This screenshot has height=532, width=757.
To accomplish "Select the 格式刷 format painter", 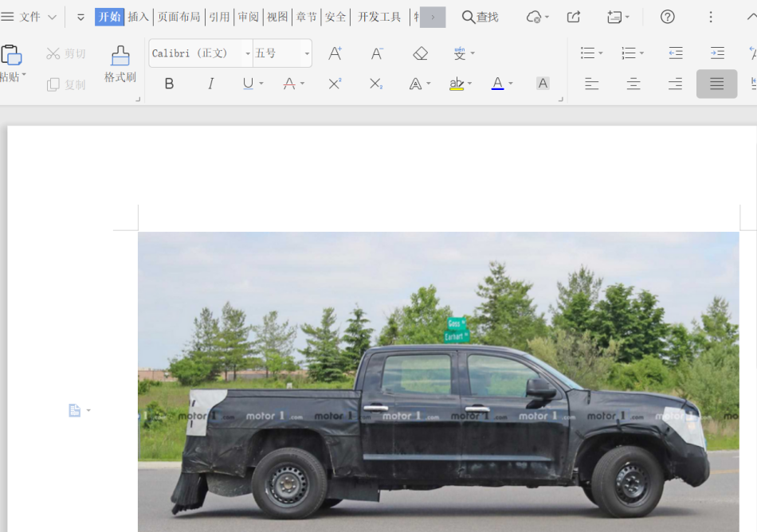I will [120, 65].
